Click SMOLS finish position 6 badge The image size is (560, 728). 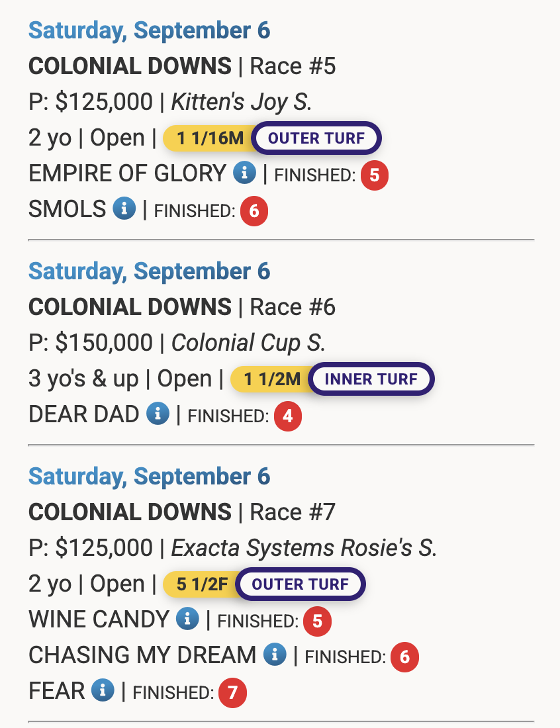point(254,211)
